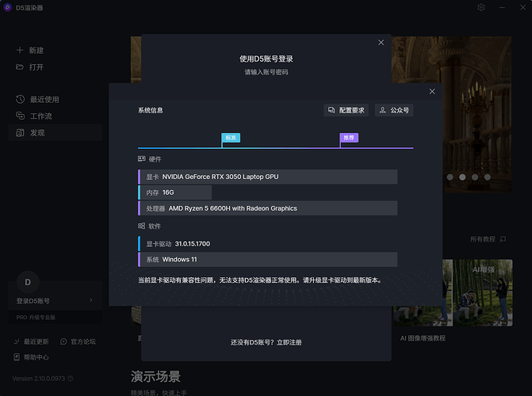
Task: Click Version 2.10.0.0973 text
Action: coord(38,379)
